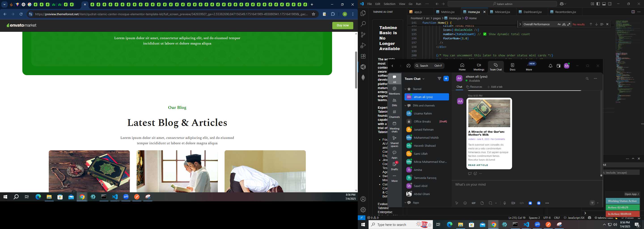Split the VS Code editor right
Viewport: 644px width, 229px height.
click(633, 12)
